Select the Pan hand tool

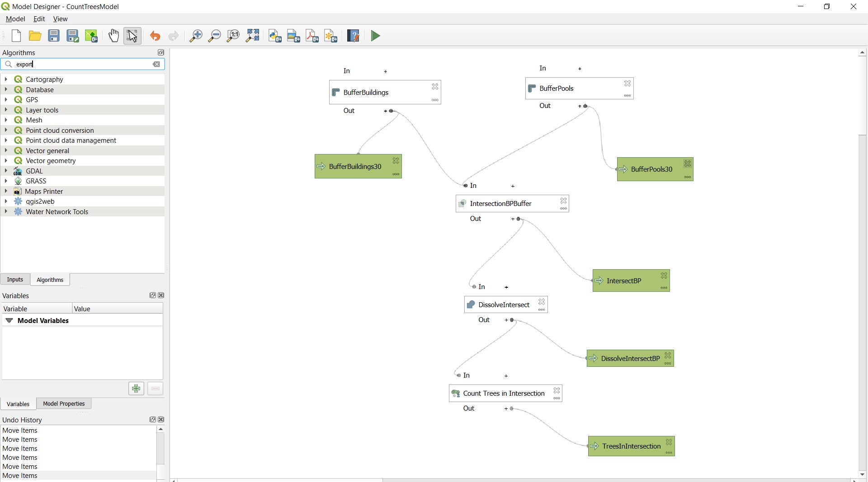click(113, 36)
